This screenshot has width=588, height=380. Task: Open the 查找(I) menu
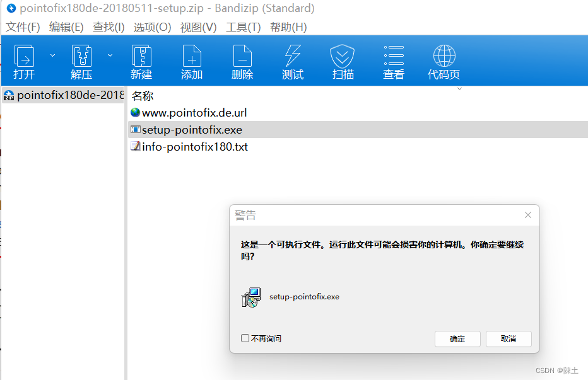tap(109, 27)
